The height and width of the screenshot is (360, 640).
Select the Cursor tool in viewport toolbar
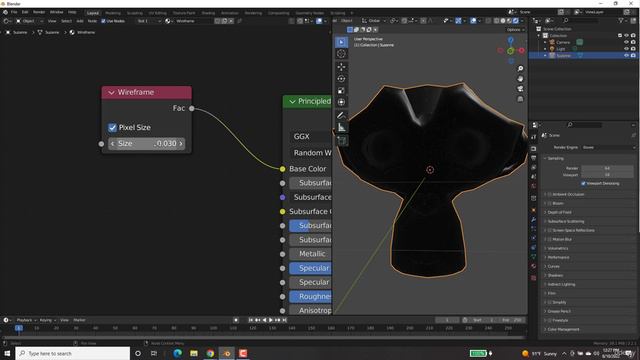(342, 53)
